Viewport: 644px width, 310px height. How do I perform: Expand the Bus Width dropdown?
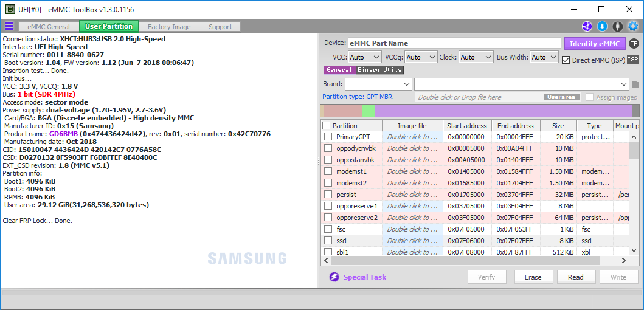[x=544, y=57]
